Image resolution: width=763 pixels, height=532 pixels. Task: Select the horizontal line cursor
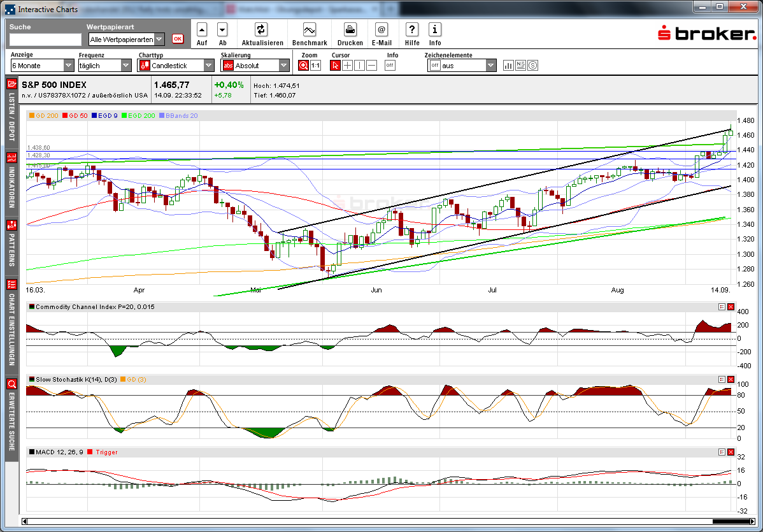point(372,65)
